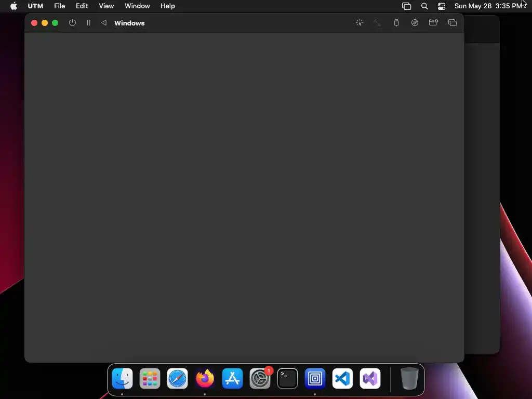Minimize the Windows VM window
The image size is (532, 399).
(x=45, y=23)
